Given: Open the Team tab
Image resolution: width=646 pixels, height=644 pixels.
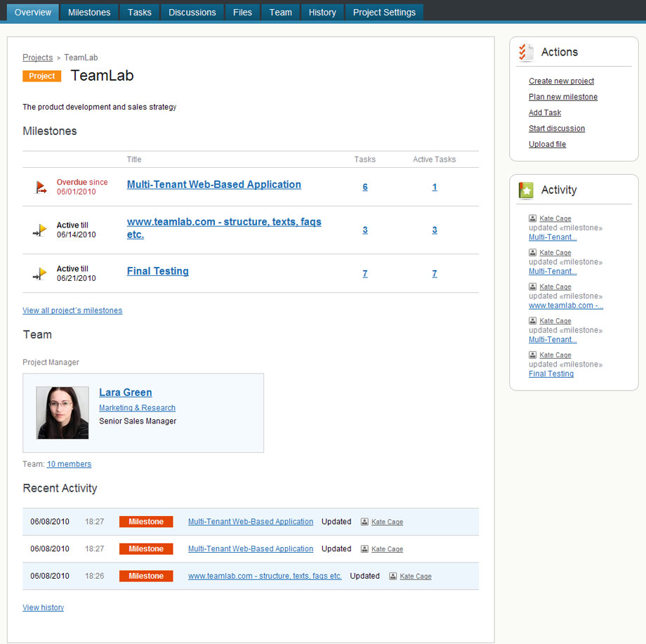Looking at the screenshot, I should (x=281, y=13).
